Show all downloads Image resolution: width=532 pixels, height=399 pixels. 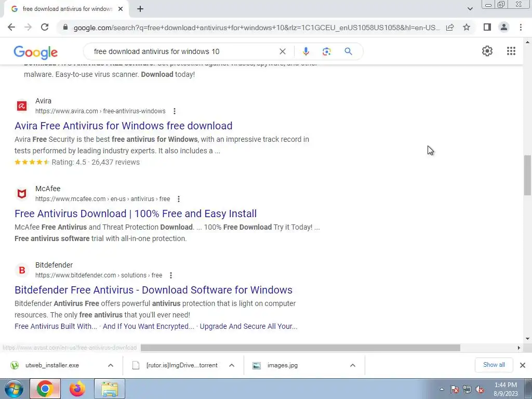[494, 365]
